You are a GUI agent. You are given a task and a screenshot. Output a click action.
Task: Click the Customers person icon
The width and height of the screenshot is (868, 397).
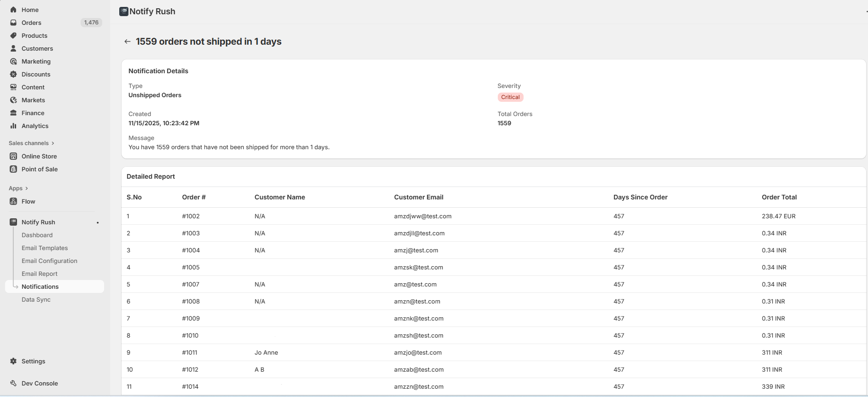point(13,48)
